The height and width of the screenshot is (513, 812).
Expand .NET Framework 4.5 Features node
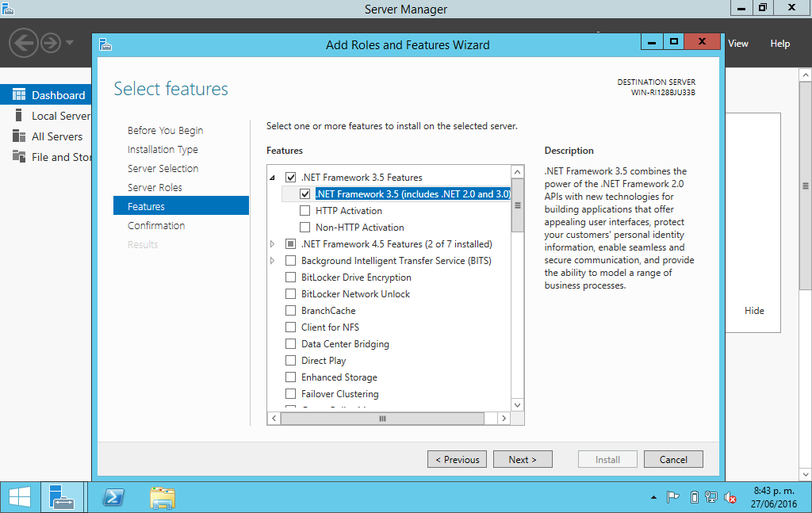[x=273, y=244]
